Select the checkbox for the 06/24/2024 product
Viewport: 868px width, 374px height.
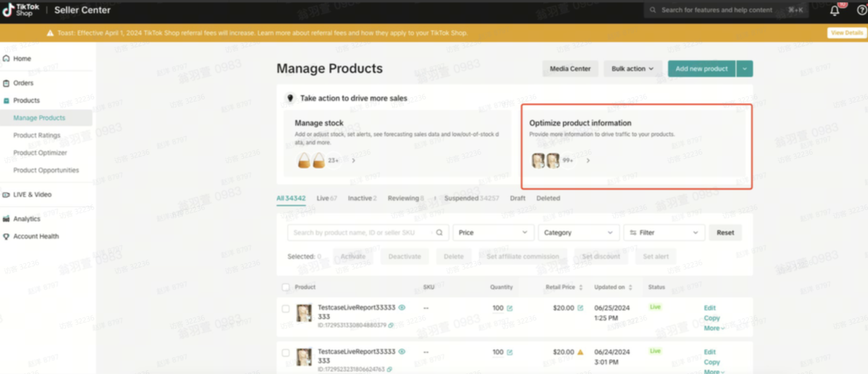click(x=286, y=353)
